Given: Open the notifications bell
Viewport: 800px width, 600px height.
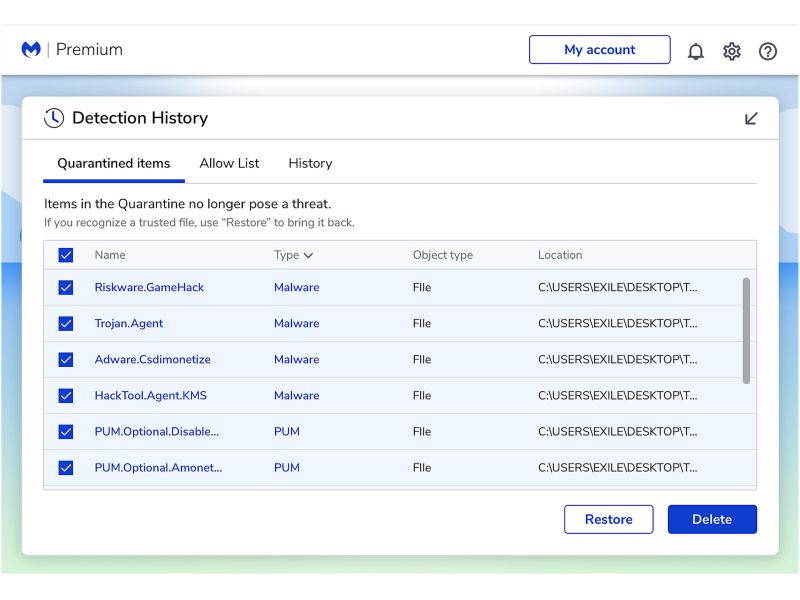Looking at the screenshot, I should [696, 51].
